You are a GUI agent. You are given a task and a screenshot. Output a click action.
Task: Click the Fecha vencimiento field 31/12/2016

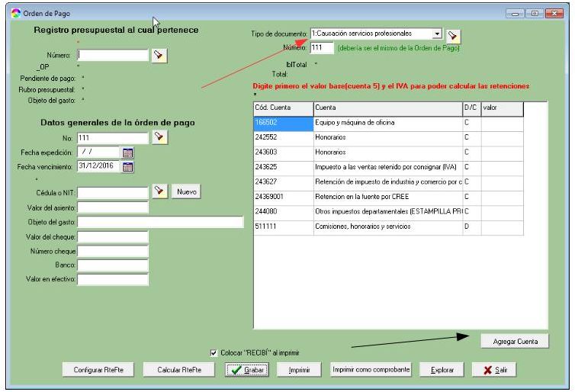click(98, 165)
